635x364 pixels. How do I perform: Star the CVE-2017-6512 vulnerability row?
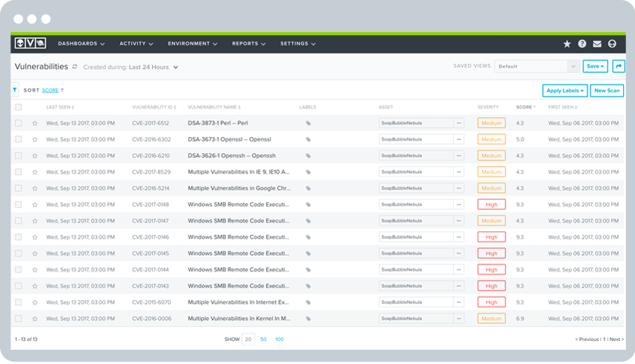(x=34, y=124)
